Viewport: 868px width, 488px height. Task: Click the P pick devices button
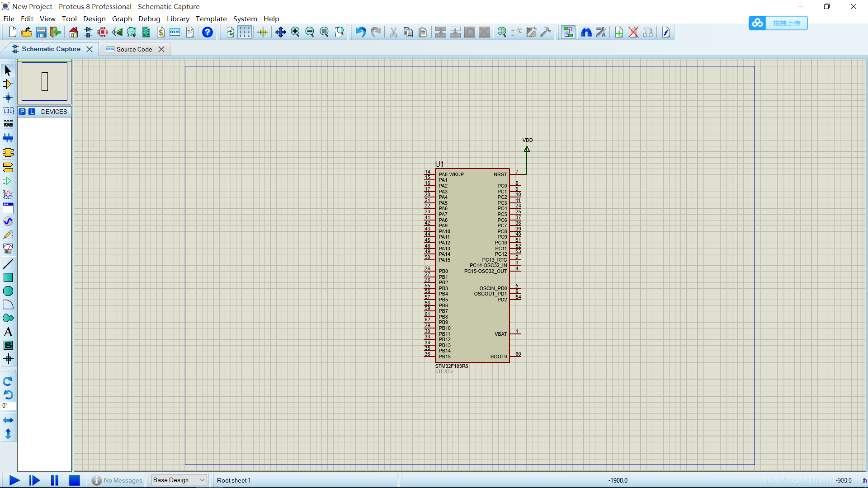click(22, 112)
